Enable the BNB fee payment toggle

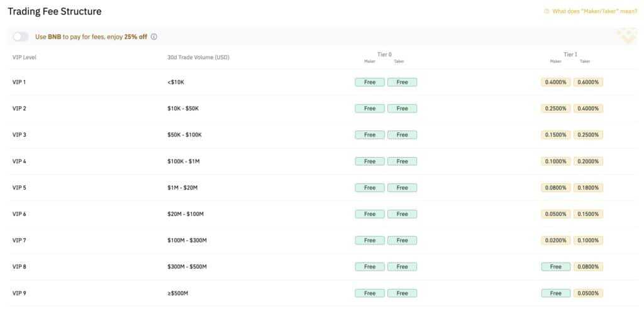coord(21,37)
